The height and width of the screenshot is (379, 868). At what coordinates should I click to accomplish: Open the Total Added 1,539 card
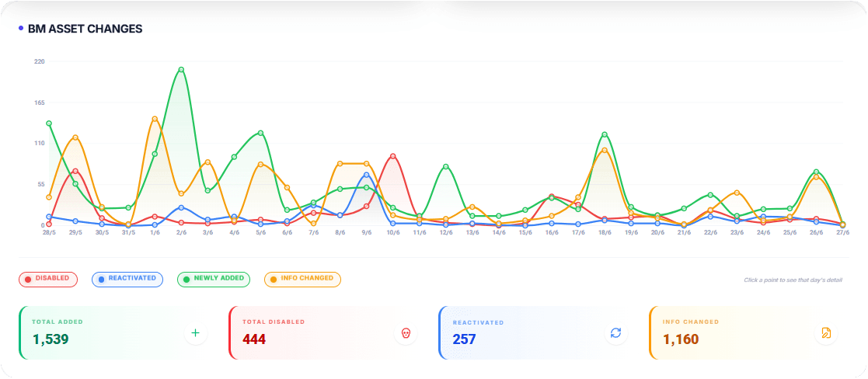click(115, 333)
